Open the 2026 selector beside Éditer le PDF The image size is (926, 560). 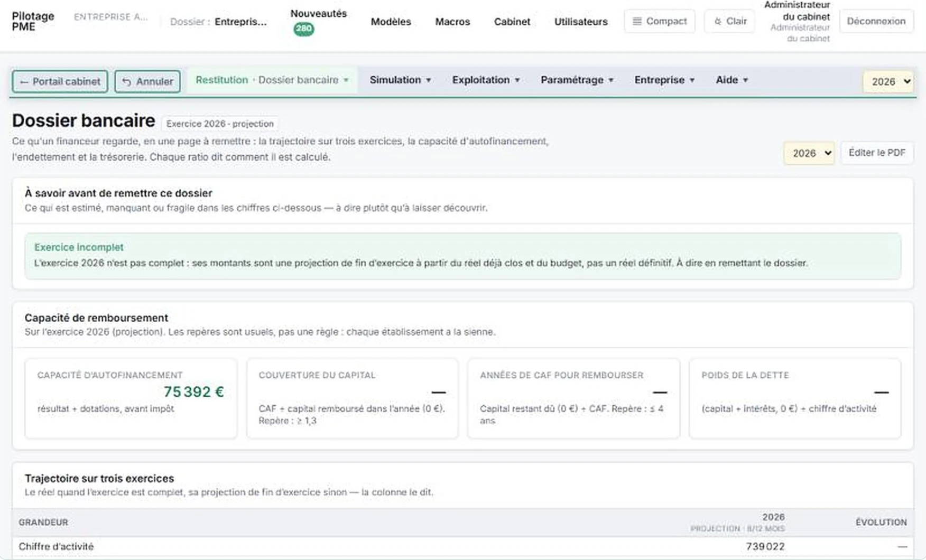coord(809,153)
